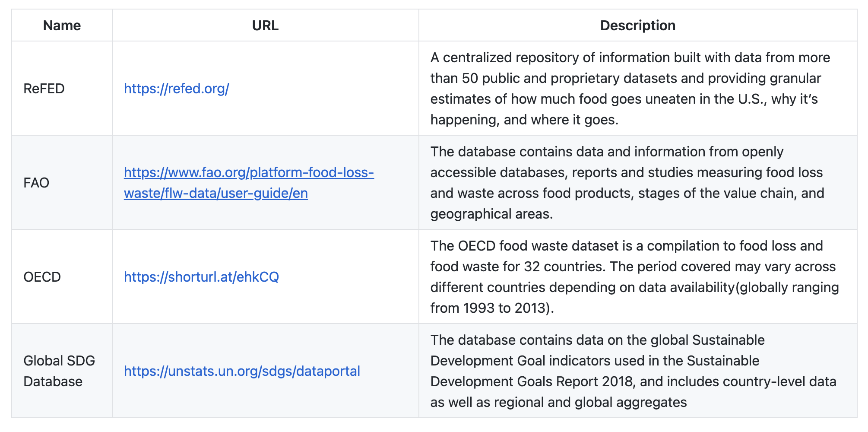Open the FAO food loss platform link
Screen dimensions: 868x432
pyautogui.click(x=248, y=173)
